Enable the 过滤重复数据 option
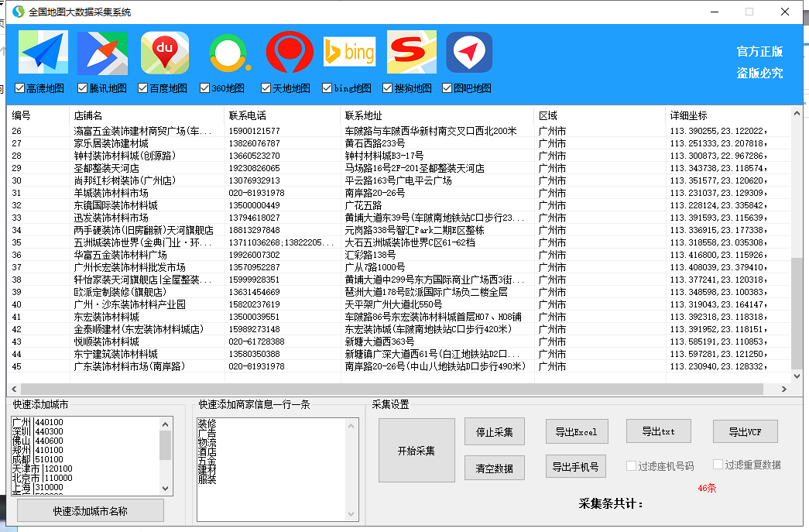This screenshot has height=532, width=809. click(x=718, y=465)
